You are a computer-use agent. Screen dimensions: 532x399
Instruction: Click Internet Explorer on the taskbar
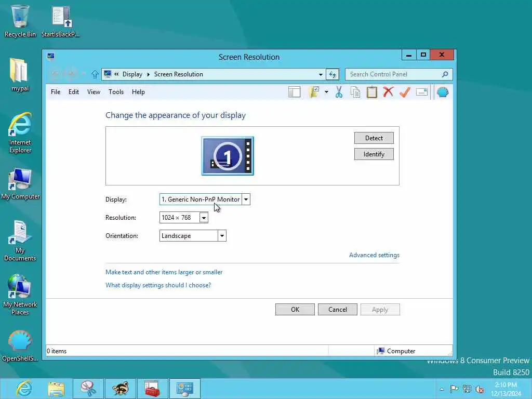coord(24,389)
